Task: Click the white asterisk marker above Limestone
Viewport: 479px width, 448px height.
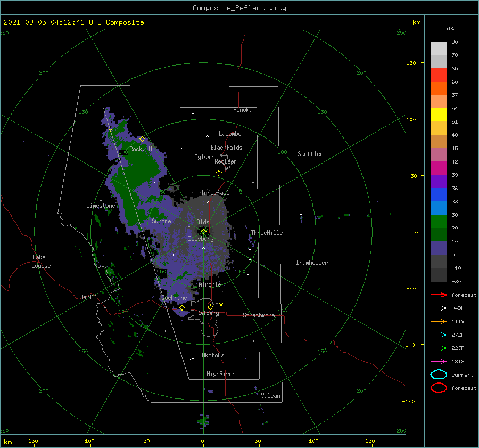Action: tap(101, 201)
